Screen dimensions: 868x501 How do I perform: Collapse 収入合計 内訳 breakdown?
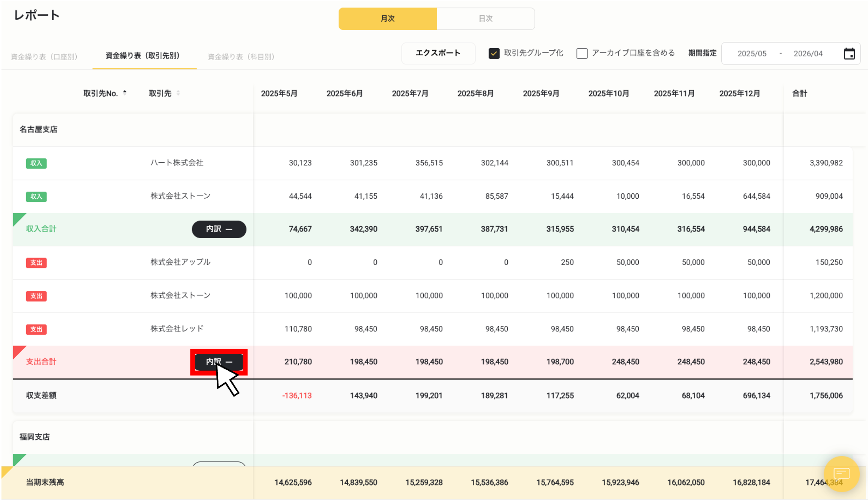[x=219, y=229]
